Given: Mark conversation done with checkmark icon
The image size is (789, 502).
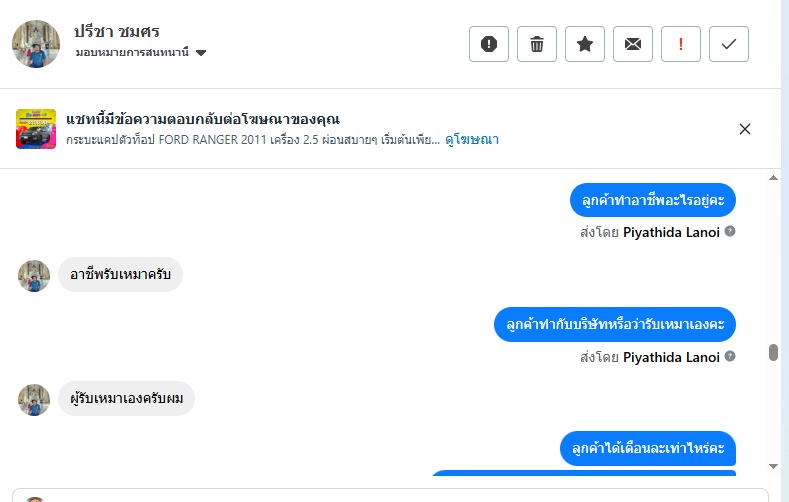Looking at the screenshot, I should [x=729, y=44].
